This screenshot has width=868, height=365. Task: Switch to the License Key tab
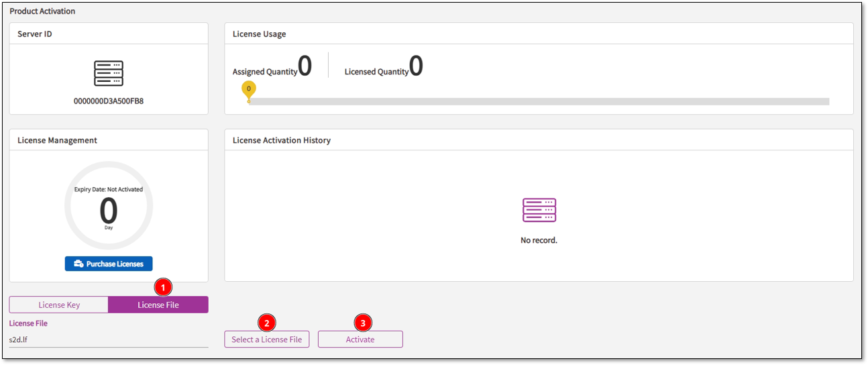(59, 305)
